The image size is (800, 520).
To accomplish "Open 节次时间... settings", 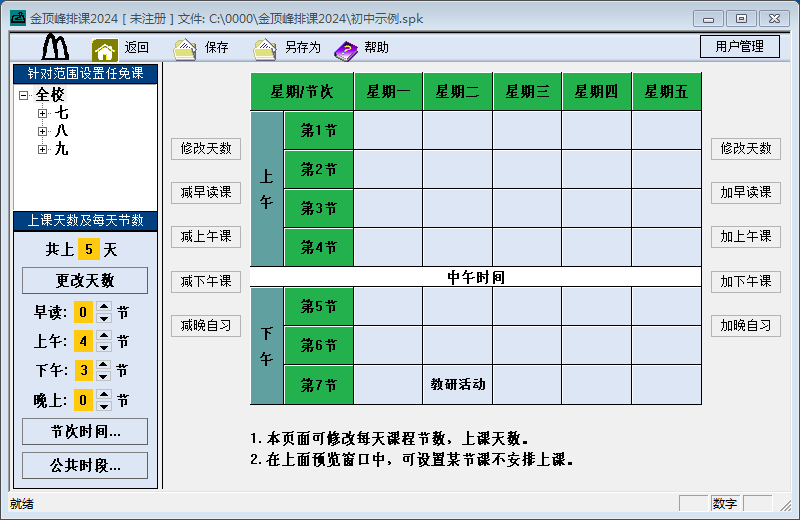I will (x=85, y=432).
